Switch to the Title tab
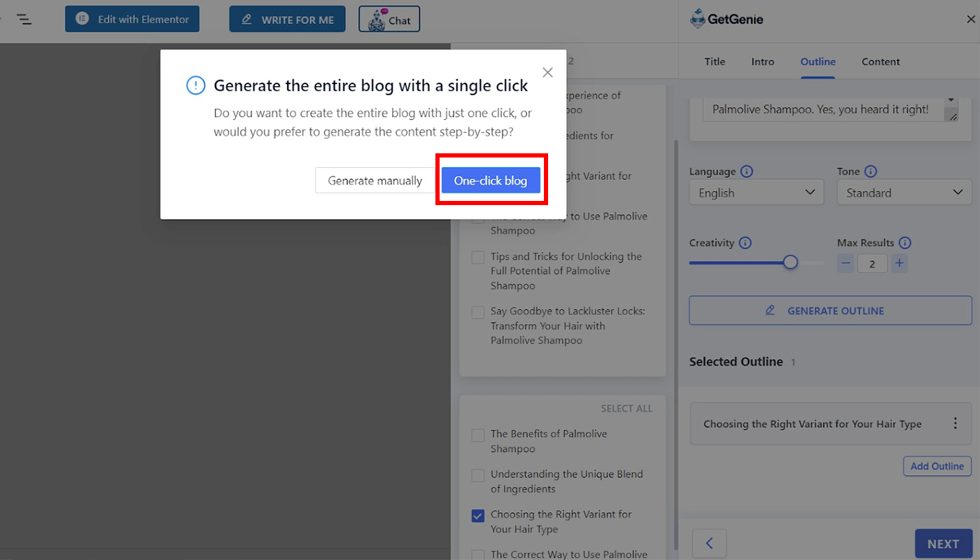 pos(715,62)
